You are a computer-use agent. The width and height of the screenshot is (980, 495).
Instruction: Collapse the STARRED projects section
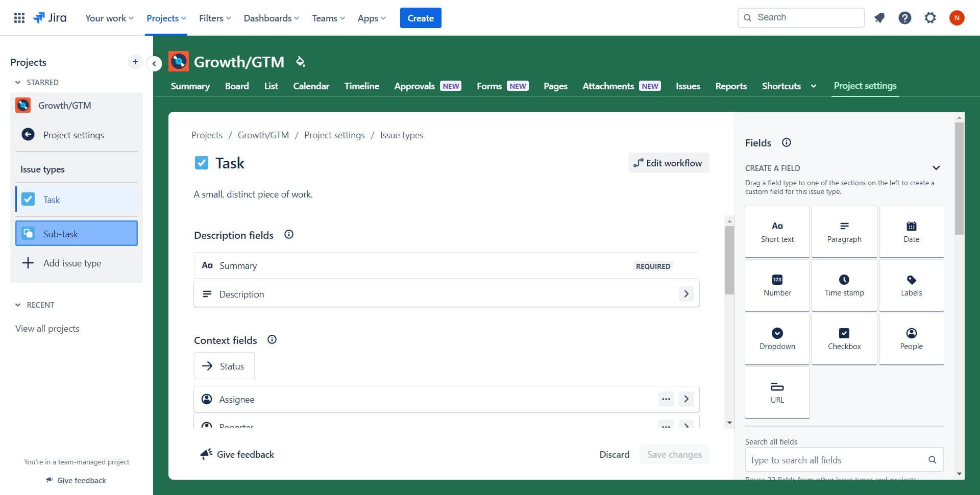18,83
